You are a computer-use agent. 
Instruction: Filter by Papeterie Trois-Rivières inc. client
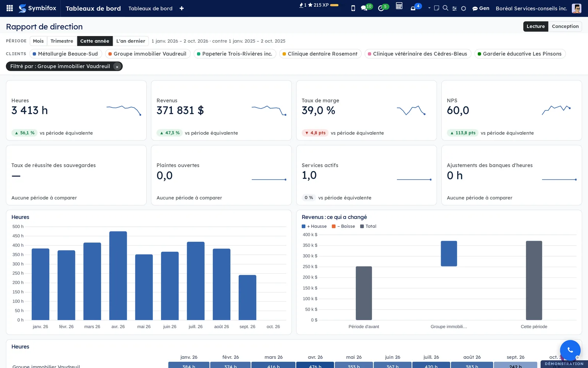(234, 54)
